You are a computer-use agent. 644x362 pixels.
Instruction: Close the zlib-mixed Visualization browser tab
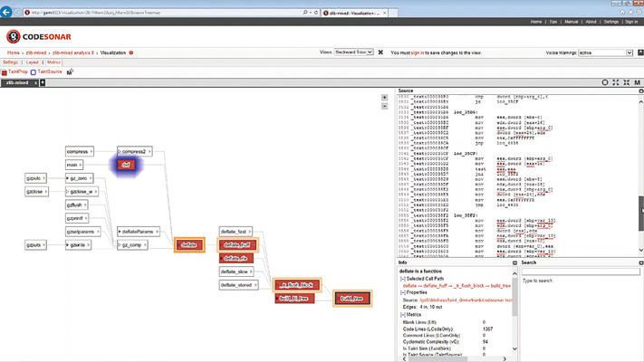click(x=384, y=13)
